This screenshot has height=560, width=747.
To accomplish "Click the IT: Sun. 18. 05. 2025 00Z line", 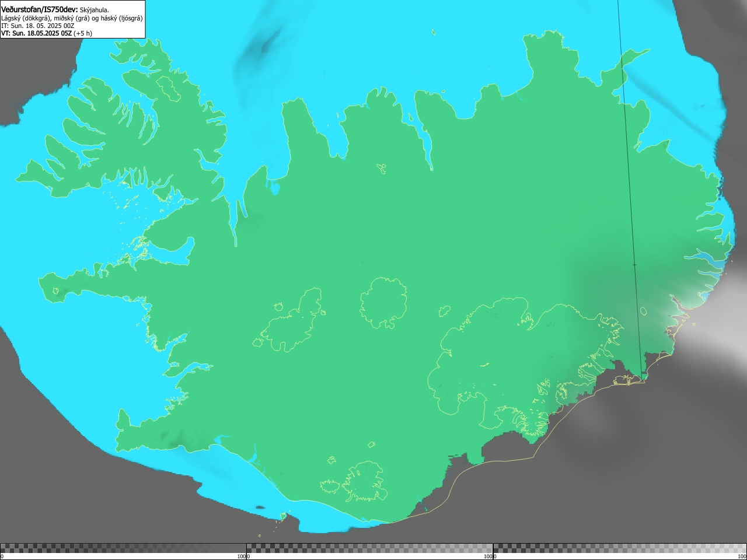I will (x=37, y=26).
